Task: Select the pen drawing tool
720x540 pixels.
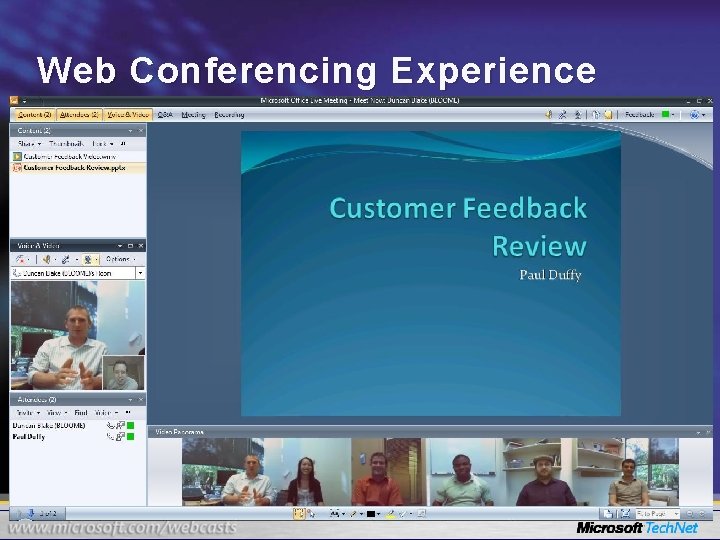Action: (354, 514)
